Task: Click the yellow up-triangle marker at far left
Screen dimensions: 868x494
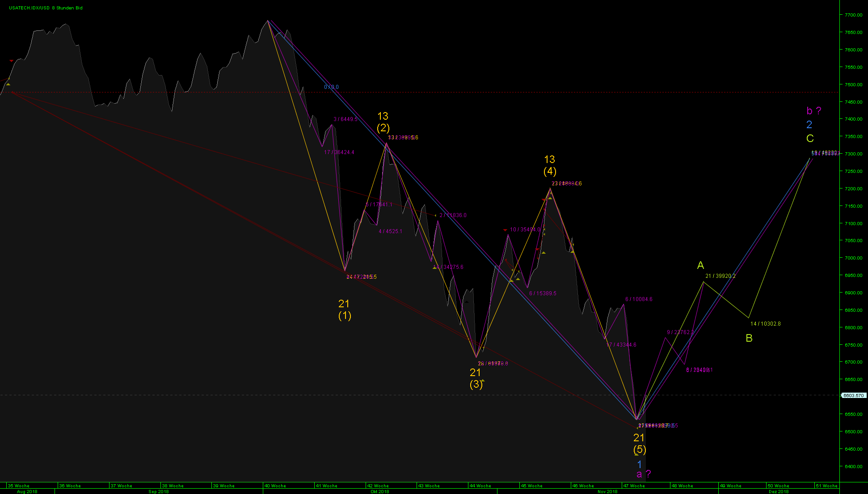Action: 8,84
